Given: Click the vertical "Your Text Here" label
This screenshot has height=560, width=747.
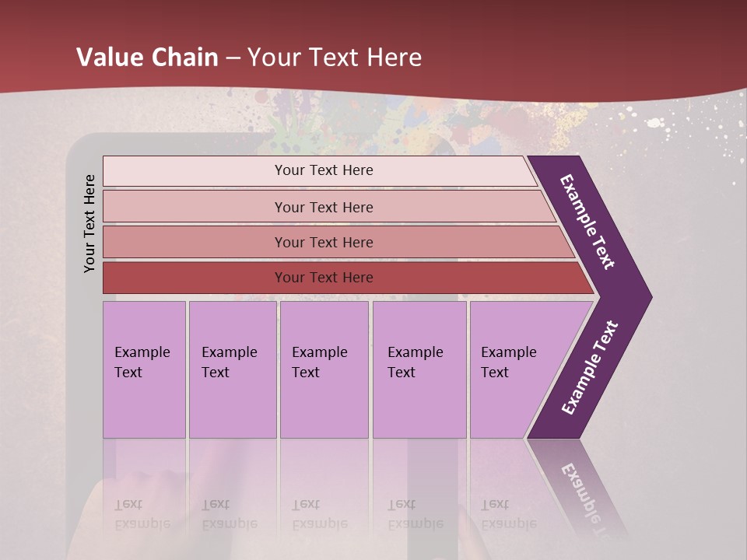Looking at the screenshot, I should coord(89,223).
